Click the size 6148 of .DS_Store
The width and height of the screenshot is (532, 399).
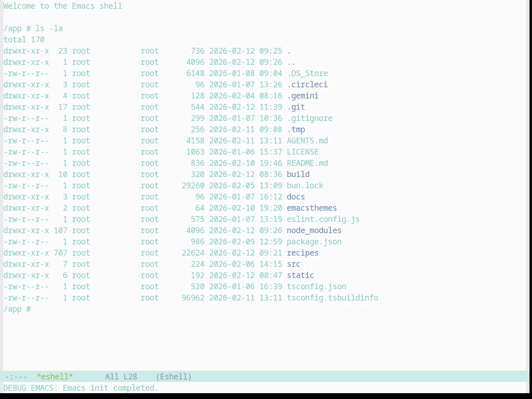point(195,74)
